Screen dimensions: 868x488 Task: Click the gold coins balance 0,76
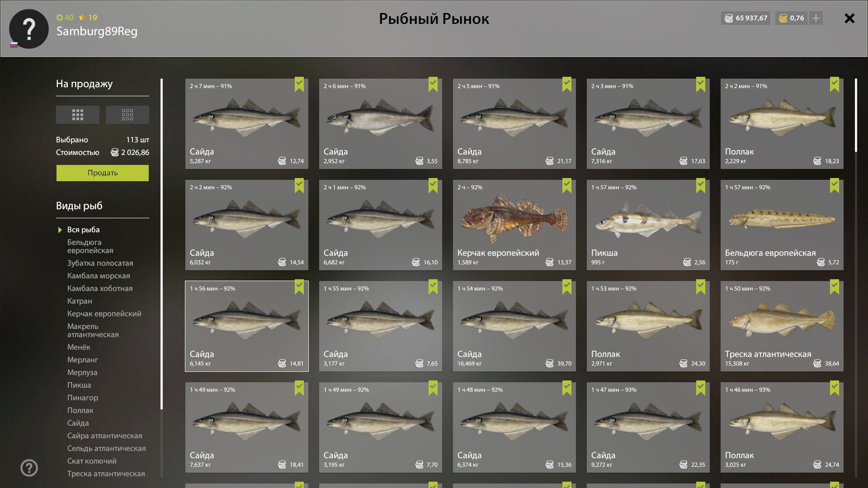(792, 18)
